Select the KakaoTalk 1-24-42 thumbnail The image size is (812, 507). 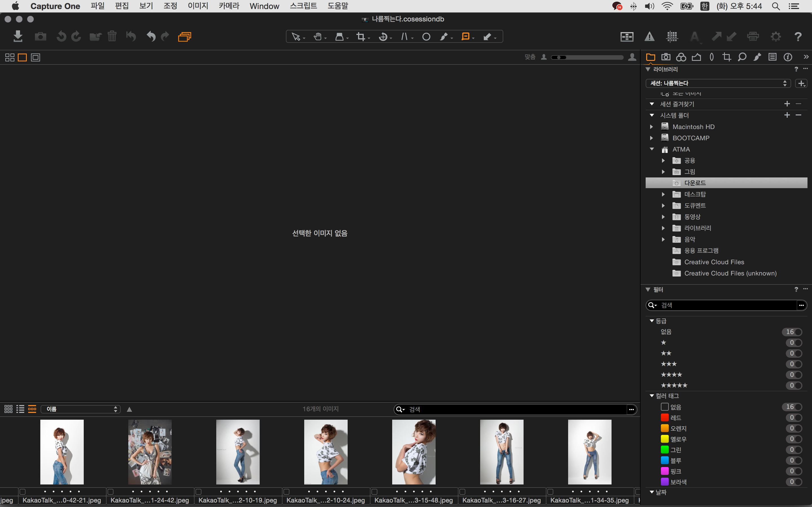click(x=150, y=452)
